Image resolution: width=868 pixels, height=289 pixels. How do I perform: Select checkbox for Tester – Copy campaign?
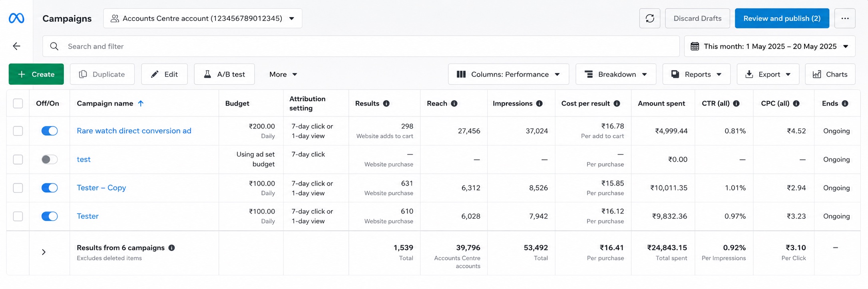[x=18, y=188]
